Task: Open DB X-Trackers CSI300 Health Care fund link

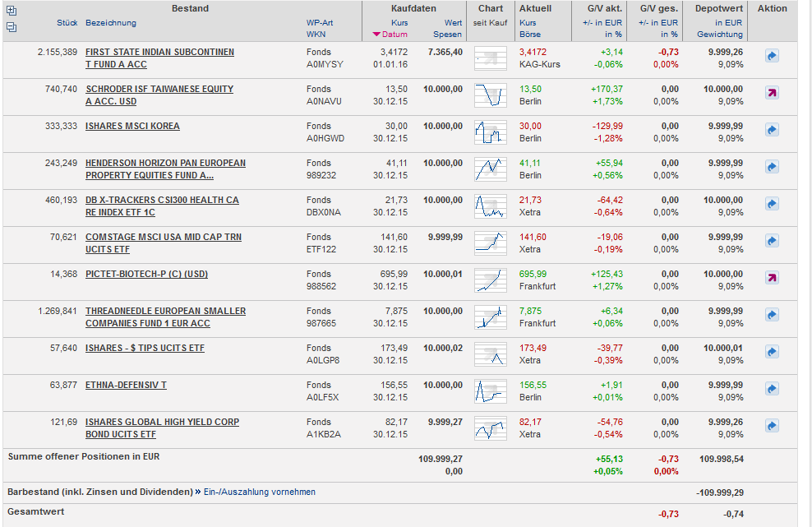Action: (x=162, y=200)
